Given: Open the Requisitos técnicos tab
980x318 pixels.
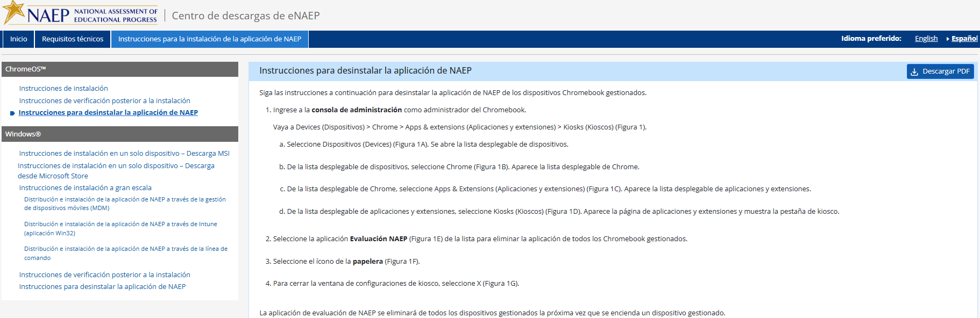Looking at the screenshot, I should [73, 39].
